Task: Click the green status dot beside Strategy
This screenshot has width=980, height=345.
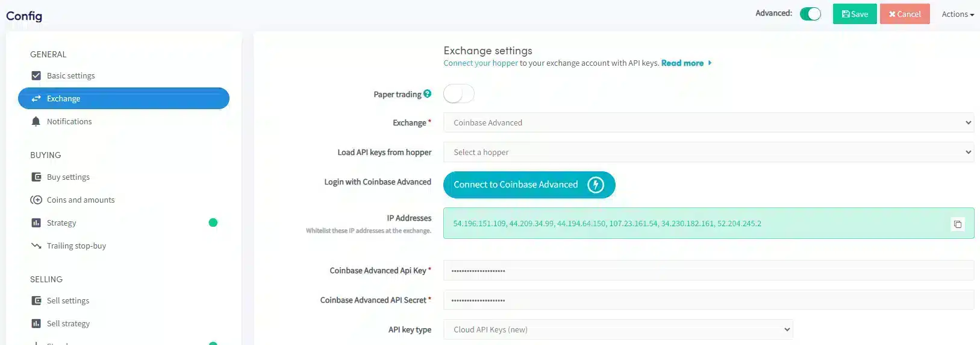Action: point(213,223)
